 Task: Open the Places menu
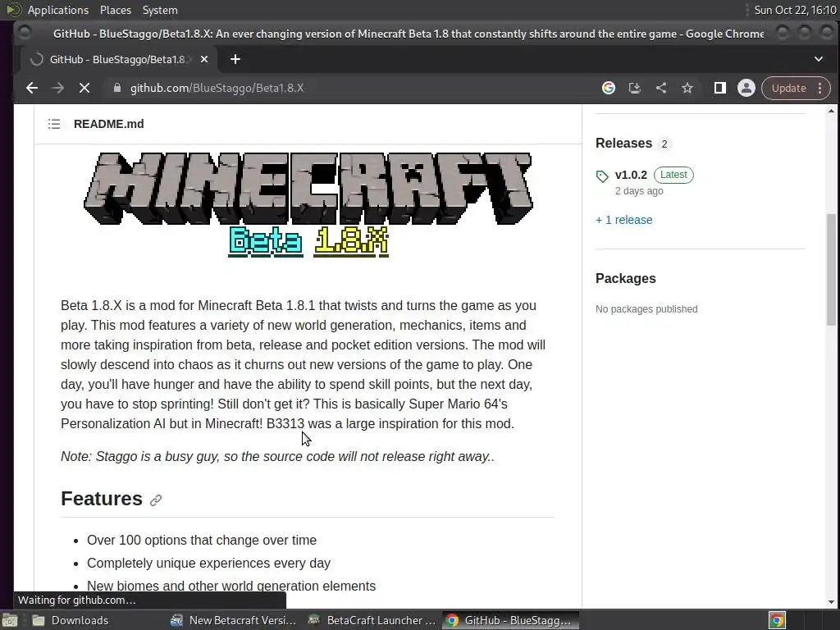pos(116,10)
